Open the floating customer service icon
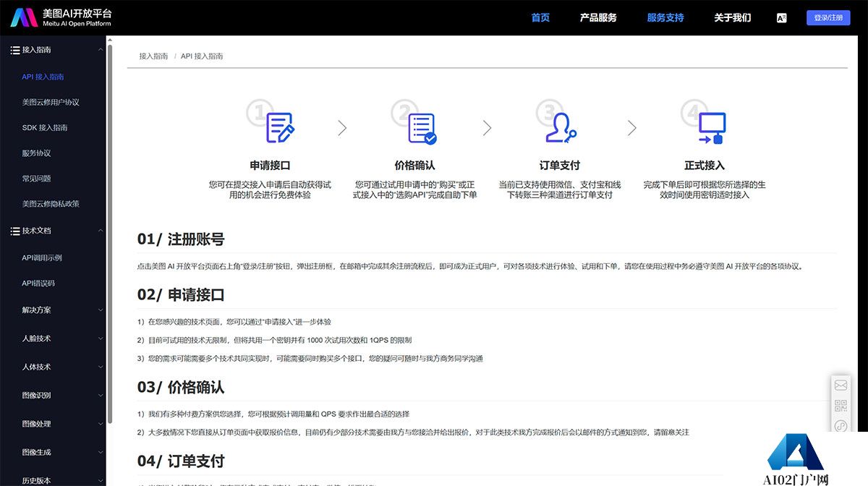This screenshot has width=868, height=486. (x=841, y=427)
